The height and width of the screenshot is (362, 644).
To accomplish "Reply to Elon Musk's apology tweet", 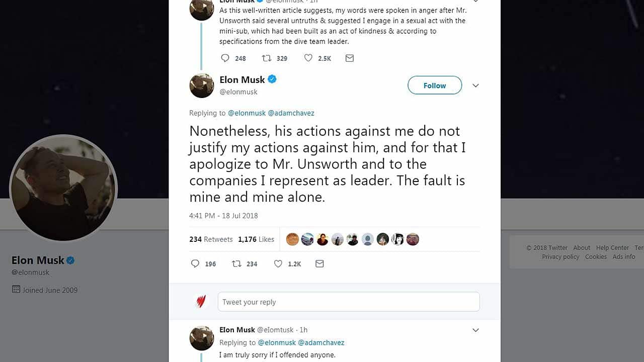I will coord(195,263).
